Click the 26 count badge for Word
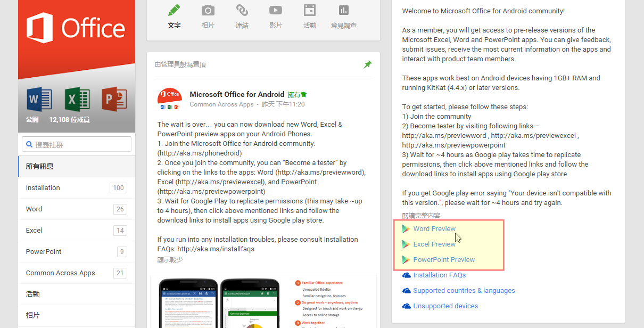Image resolution: width=644 pixels, height=328 pixels. tap(120, 209)
